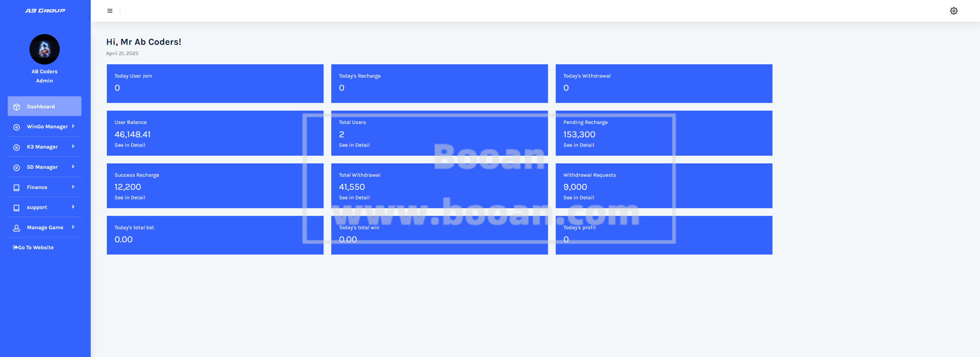Expand the support menu chevron

tap(73, 207)
